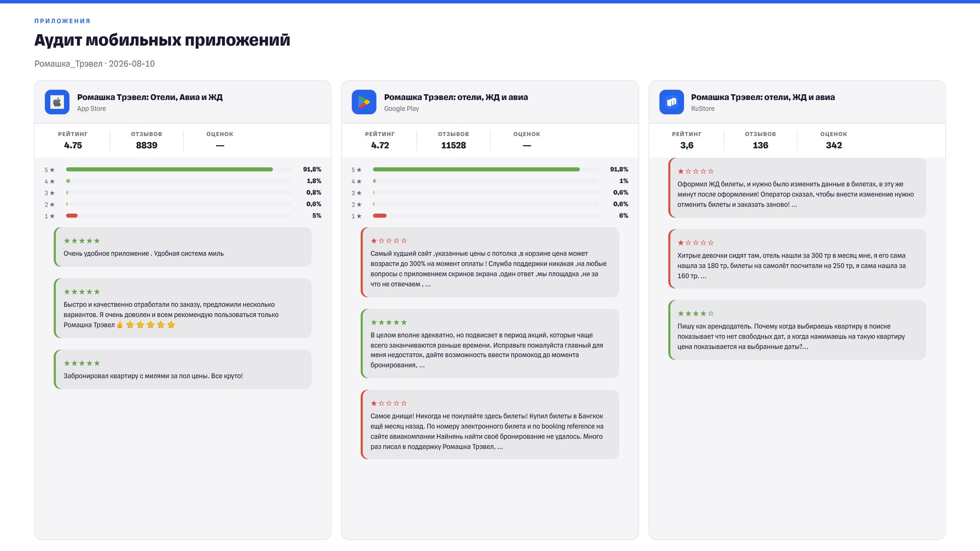This screenshot has width=980, height=551.
Task: Open review card 'Забронировал квартиру с милями'
Action: point(183,369)
